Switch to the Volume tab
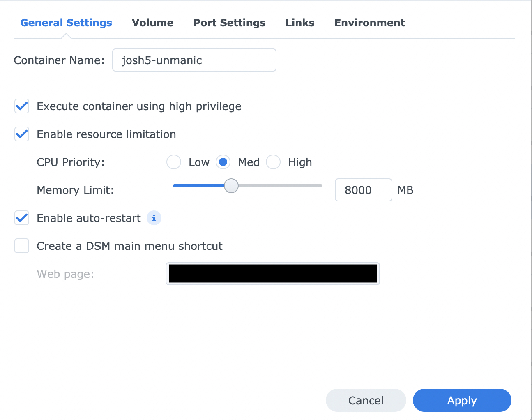The image size is (532, 420). 152,23
